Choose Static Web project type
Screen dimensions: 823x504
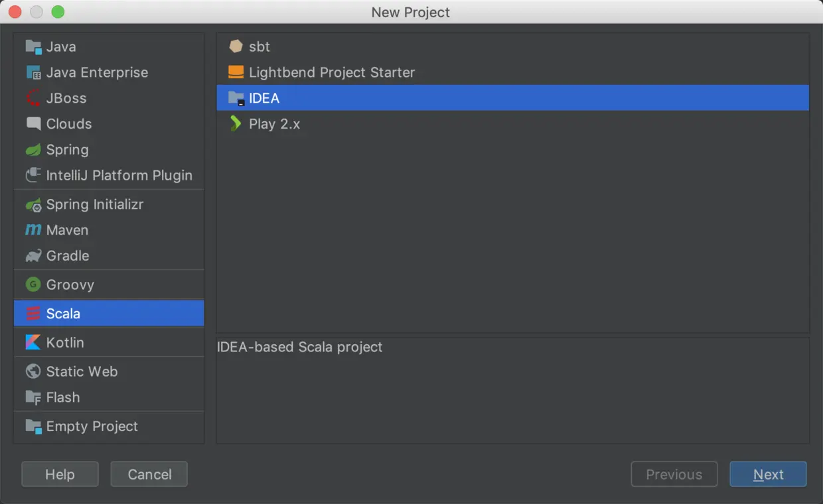point(82,371)
